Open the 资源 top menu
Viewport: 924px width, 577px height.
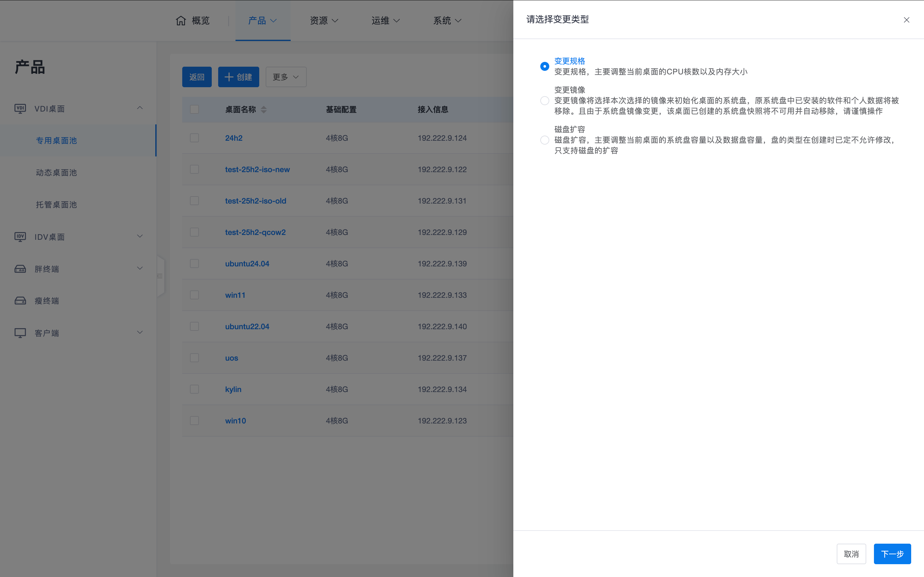tap(324, 21)
